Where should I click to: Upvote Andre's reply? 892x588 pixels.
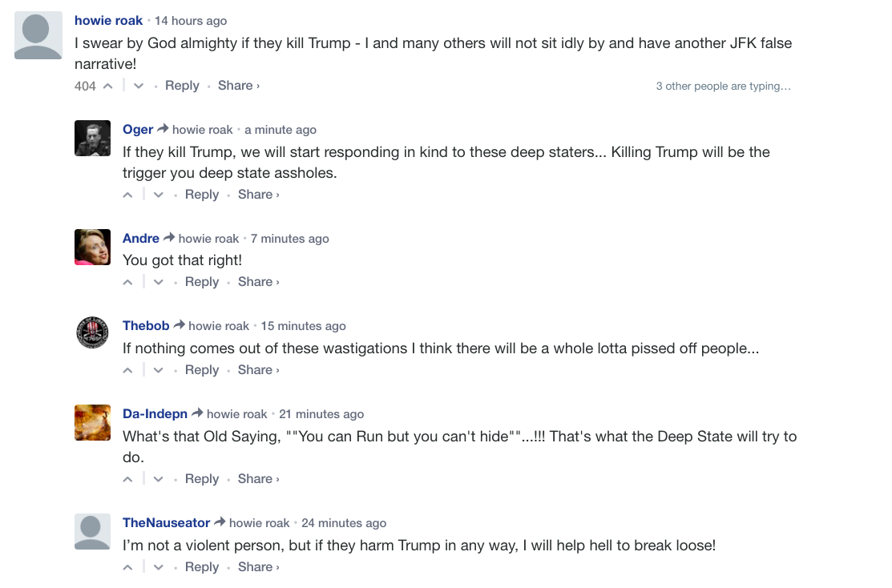pyautogui.click(x=127, y=282)
